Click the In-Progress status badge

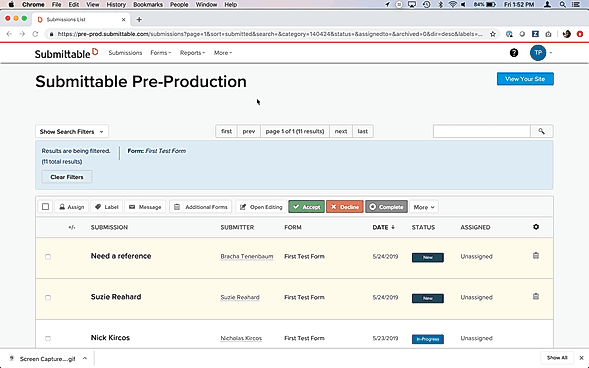pyautogui.click(x=427, y=339)
